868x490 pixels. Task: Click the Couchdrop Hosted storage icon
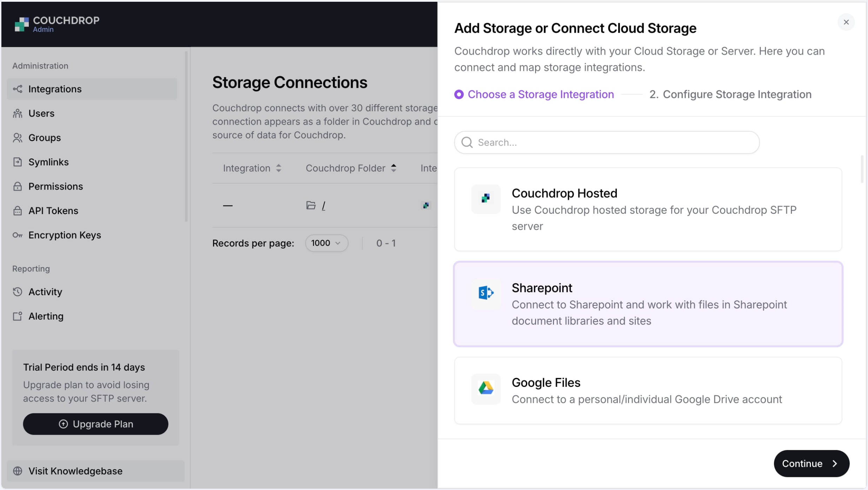tap(486, 199)
